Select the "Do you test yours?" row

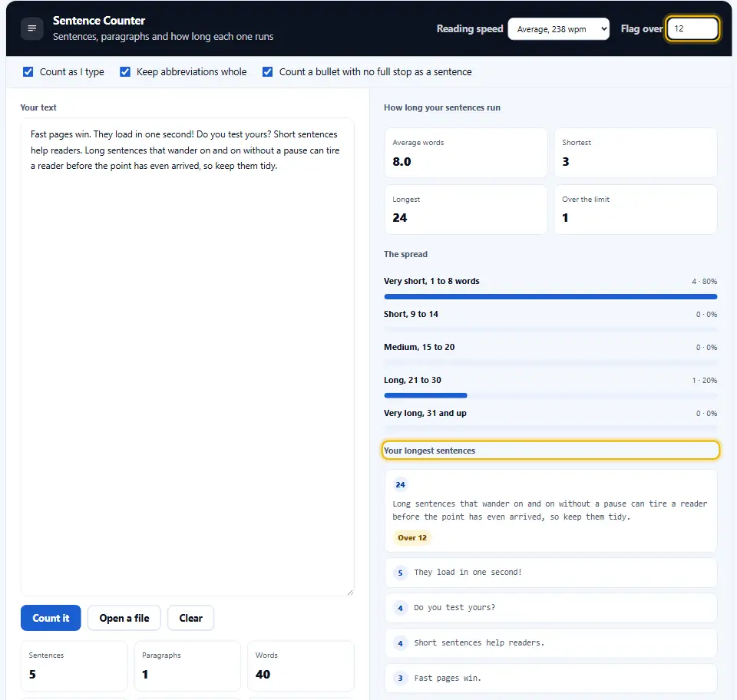550,607
